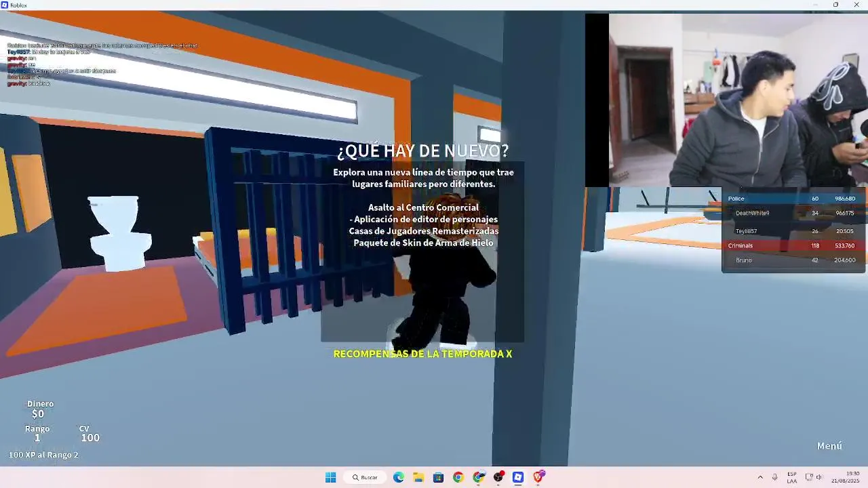
Task: Click the Dinero $0 money display
Action: coord(40,409)
